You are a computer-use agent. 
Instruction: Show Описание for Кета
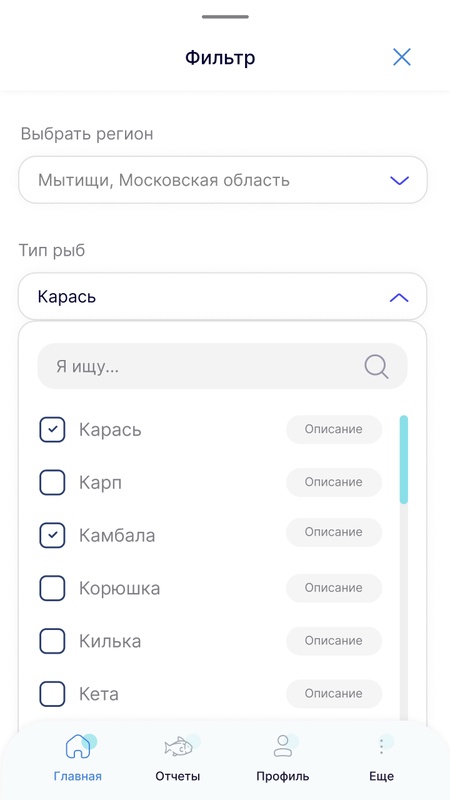[334, 694]
